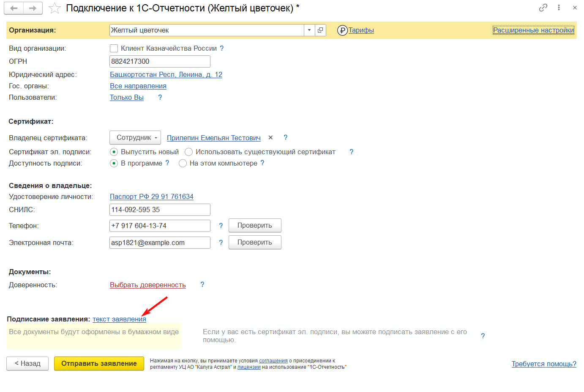Edit legal address Башкортостан Респ, Ленина
This screenshot has width=584, height=392.
[x=166, y=74]
